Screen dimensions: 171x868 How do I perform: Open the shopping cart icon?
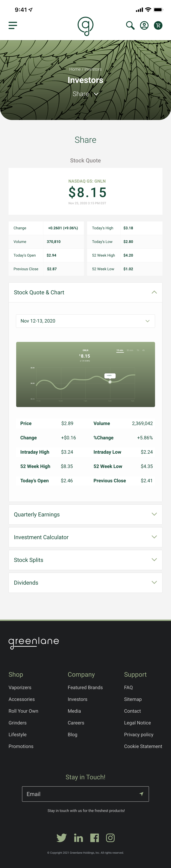click(158, 25)
